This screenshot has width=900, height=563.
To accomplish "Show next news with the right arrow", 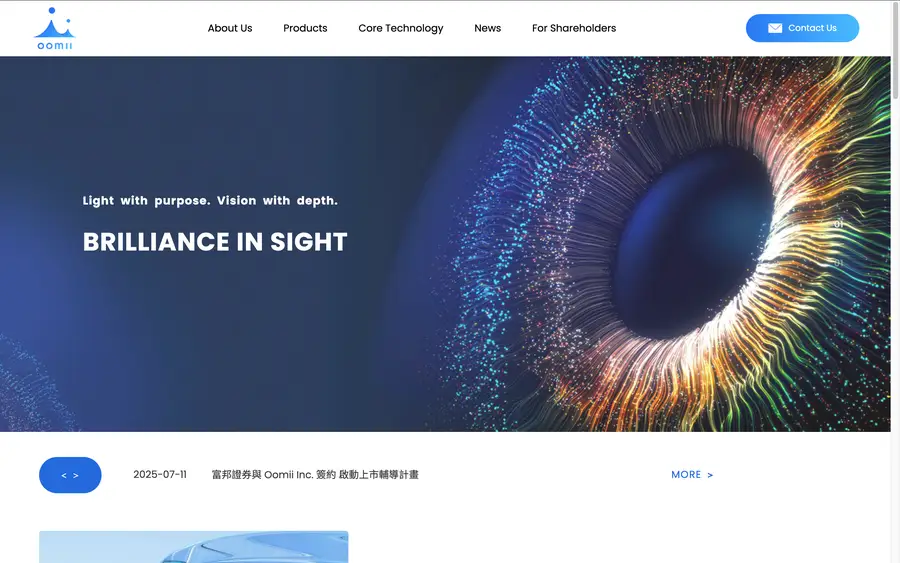I will click(76, 475).
